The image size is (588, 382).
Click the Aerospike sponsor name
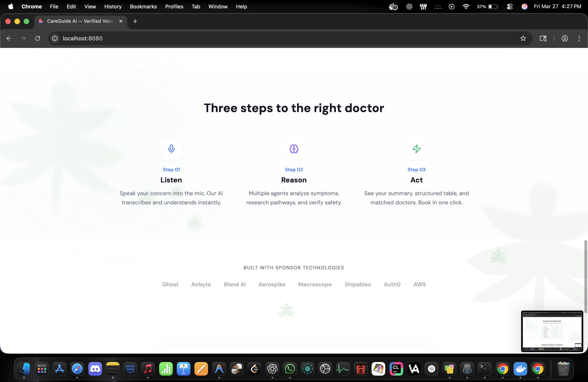[x=272, y=284]
